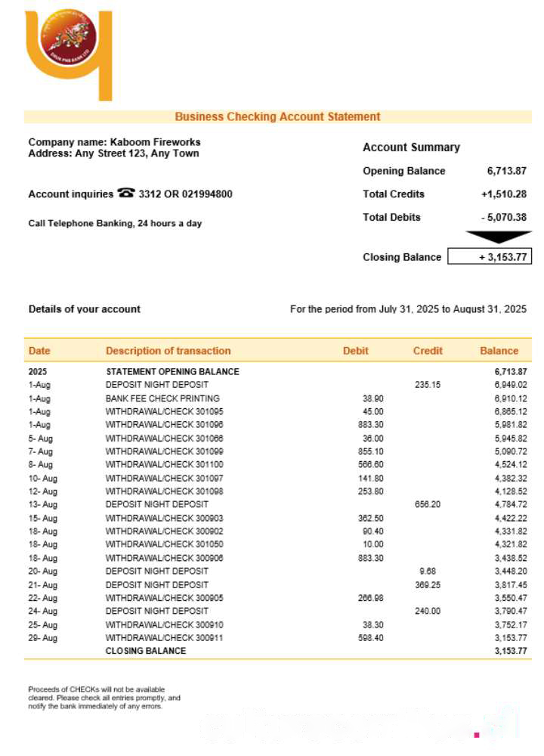Screen dimensions: 544x756
Task: Click the Credit column header
Action: point(428,351)
